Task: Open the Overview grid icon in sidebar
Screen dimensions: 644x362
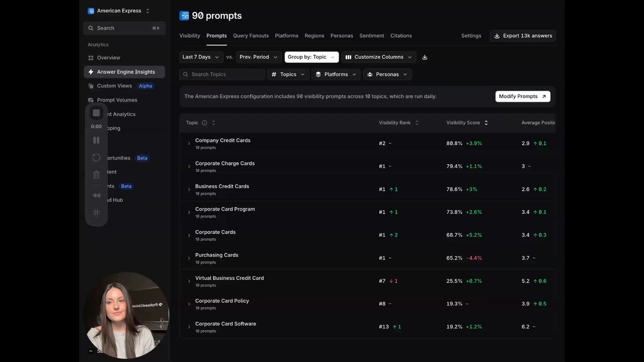Action: click(91, 58)
